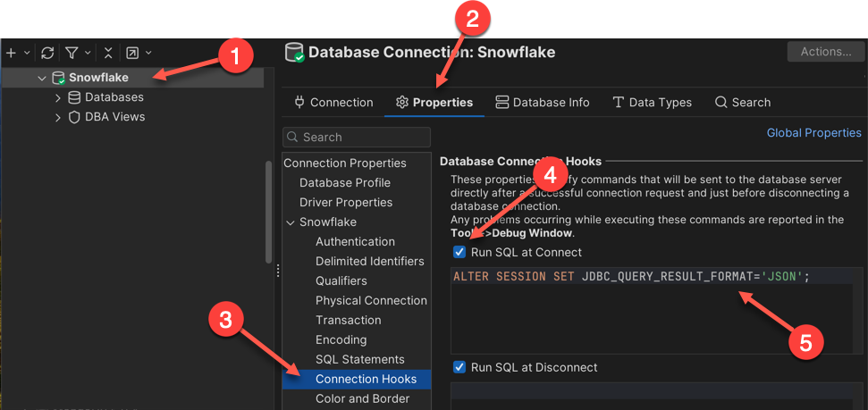The image size is (868, 410).
Task: Collapse the Snowflake properties group chevron
Action: pos(290,222)
